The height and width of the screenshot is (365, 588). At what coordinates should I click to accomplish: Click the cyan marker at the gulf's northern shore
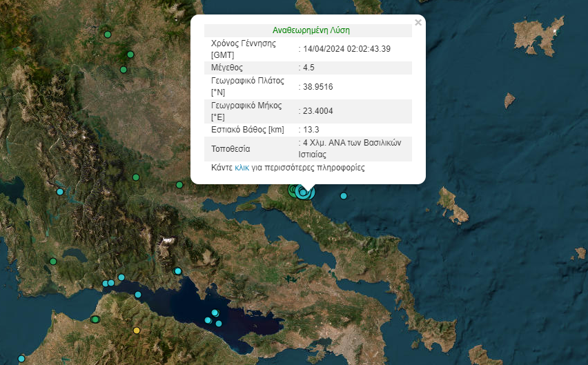coord(178,271)
